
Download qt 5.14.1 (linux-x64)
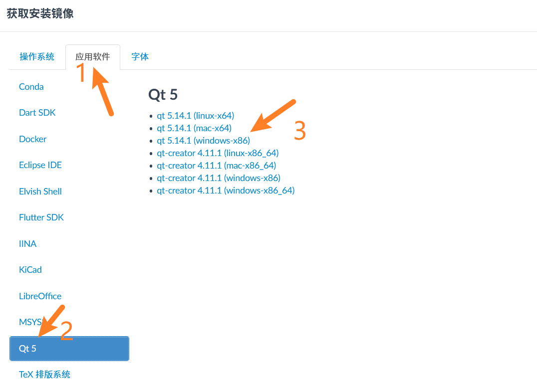click(196, 116)
